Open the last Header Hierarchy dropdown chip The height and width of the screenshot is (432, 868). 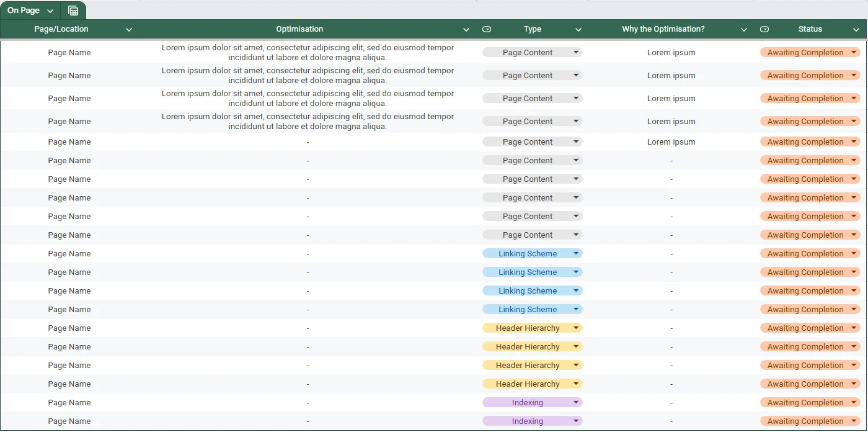[532, 384]
